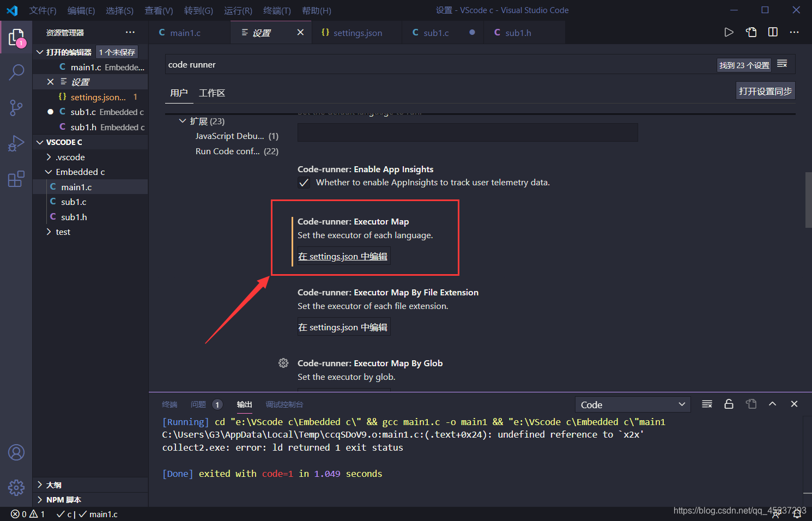Split the editor to the right
The image size is (812, 521).
point(773,32)
